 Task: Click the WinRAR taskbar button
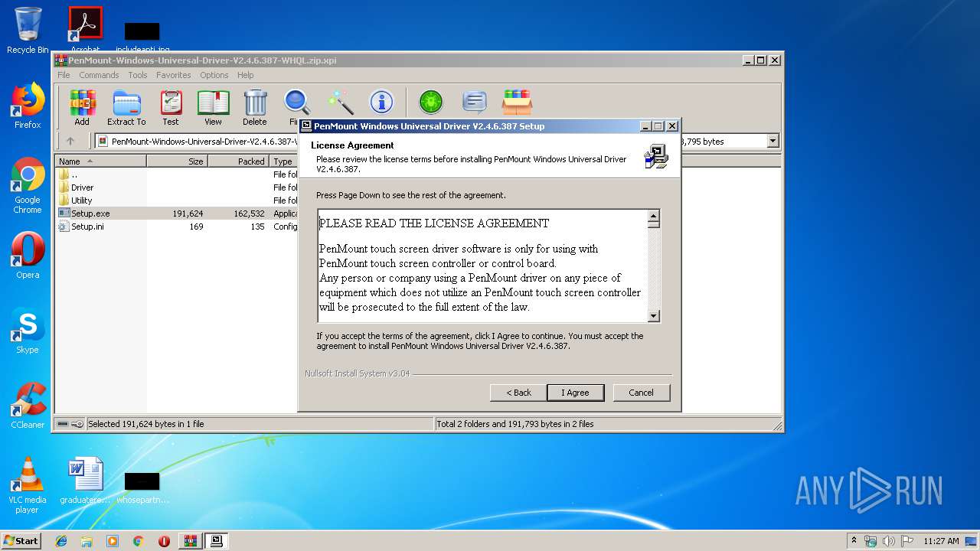pos(191,541)
